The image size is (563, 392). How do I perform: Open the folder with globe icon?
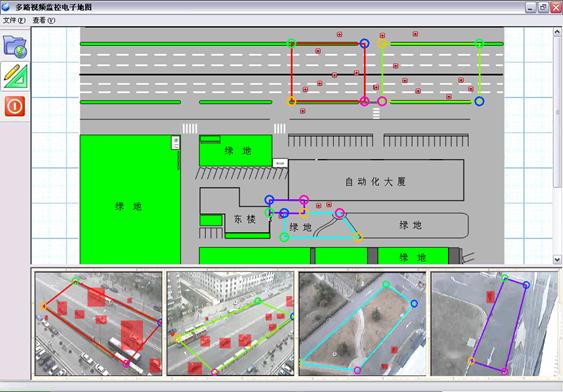pyautogui.click(x=15, y=47)
